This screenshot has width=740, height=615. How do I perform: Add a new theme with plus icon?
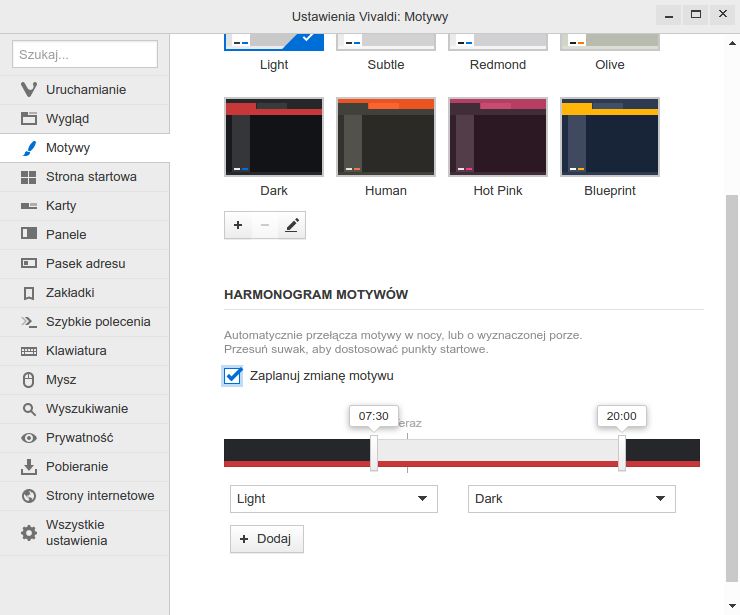(238, 225)
